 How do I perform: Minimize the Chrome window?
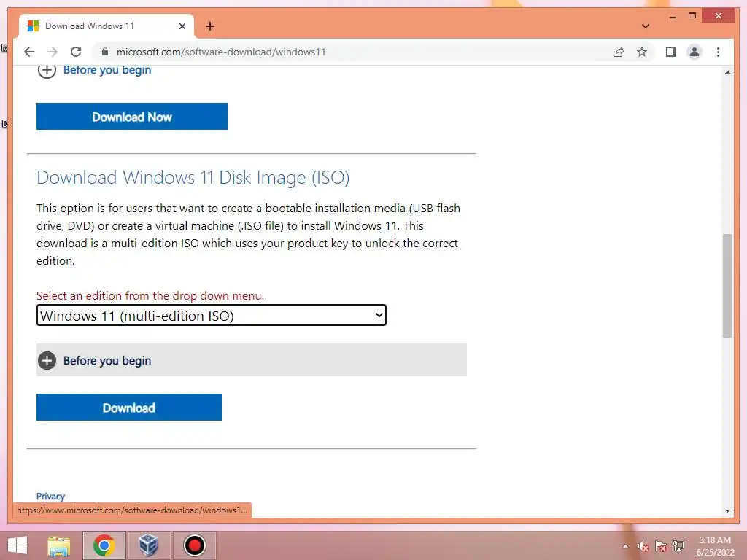click(x=672, y=16)
